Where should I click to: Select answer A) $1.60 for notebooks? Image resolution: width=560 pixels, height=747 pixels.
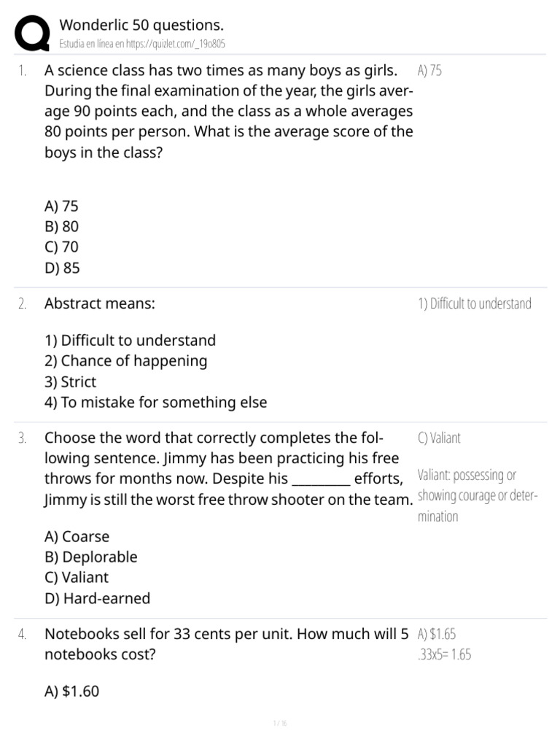point(72,692)
